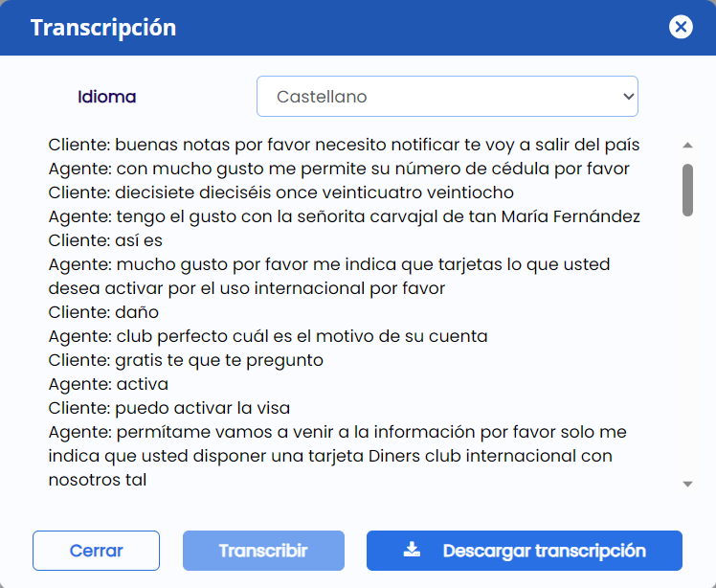Image resolution: width=716 pixels, height=588 pixels.
Task: Click the line mentioning María Fernández
Action: tap(345, 216)
